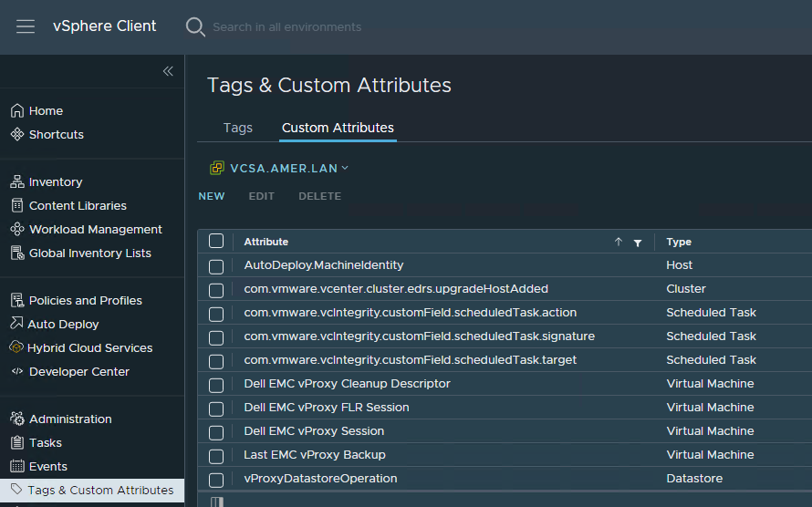812x507 pixels.
Task: Click the search magnifier icon
Action: click(195, 26)
